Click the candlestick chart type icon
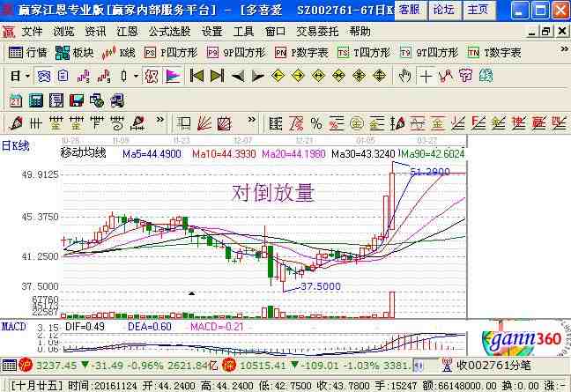 point(124,76)
